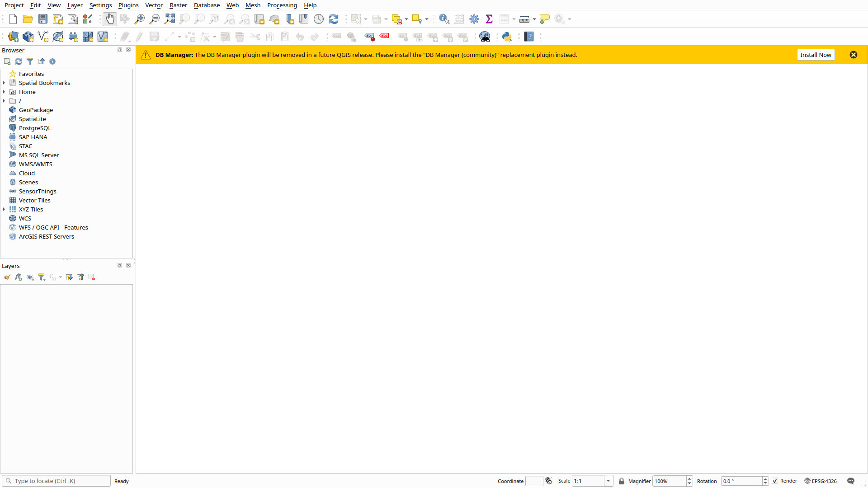Open the Python Console
The height and width of the screenshot is (488, 868).
point(507,37)
